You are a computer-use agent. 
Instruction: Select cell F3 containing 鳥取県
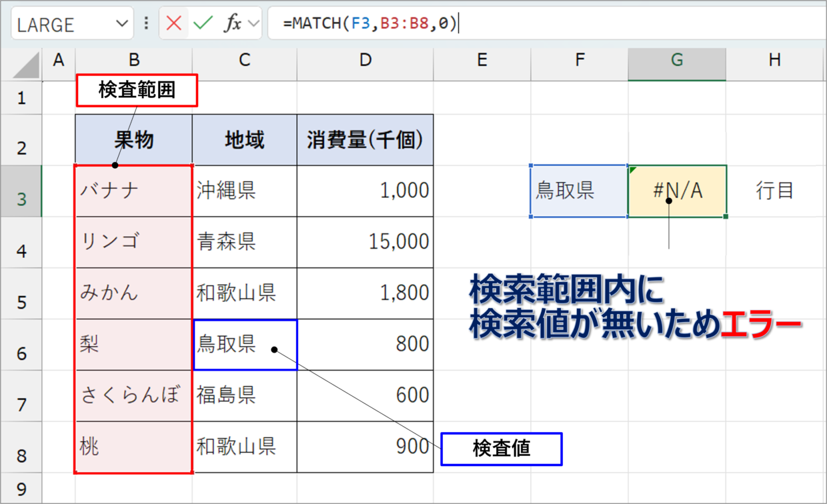pos(580,191)
